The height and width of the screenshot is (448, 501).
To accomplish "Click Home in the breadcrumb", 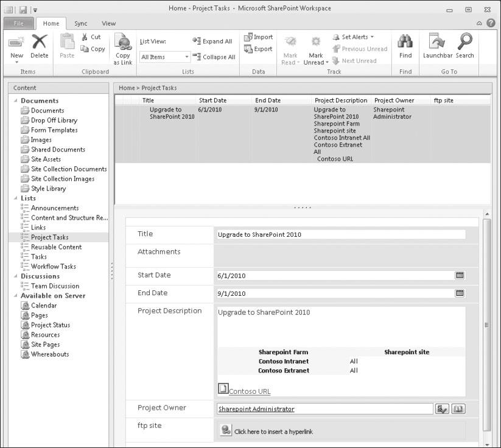I will (x=127, y=88).
